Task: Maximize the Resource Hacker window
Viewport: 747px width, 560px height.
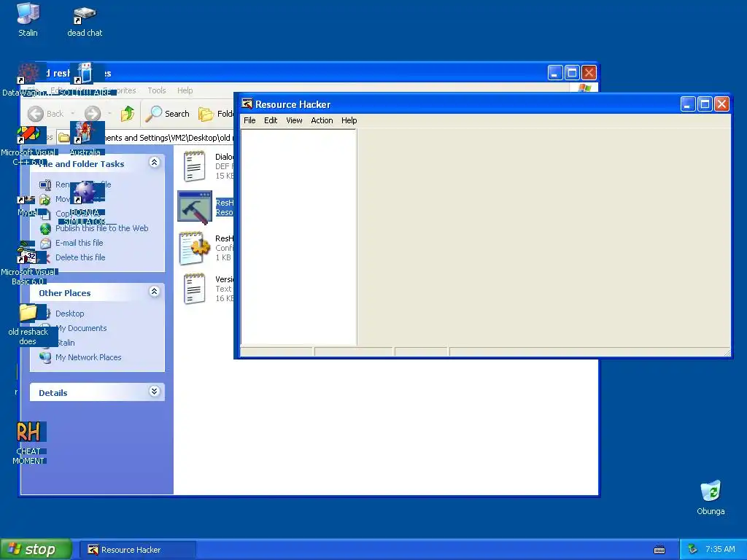Action: 705,104
